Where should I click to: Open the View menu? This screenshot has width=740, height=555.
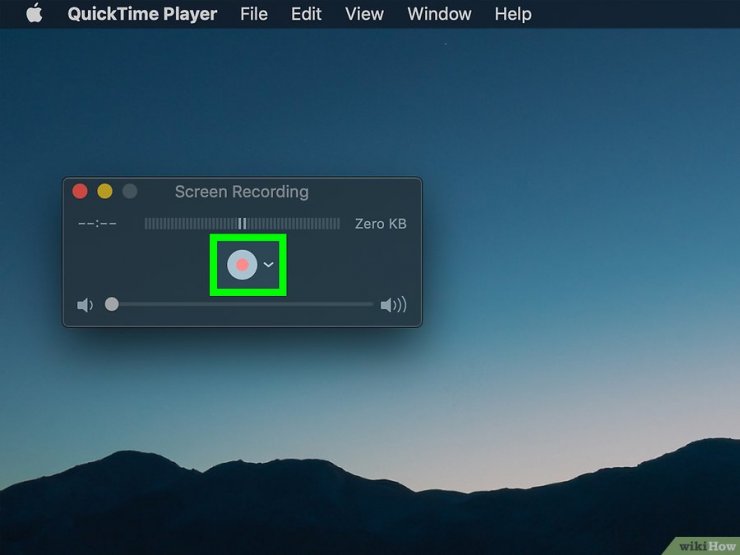coord(364,14)
